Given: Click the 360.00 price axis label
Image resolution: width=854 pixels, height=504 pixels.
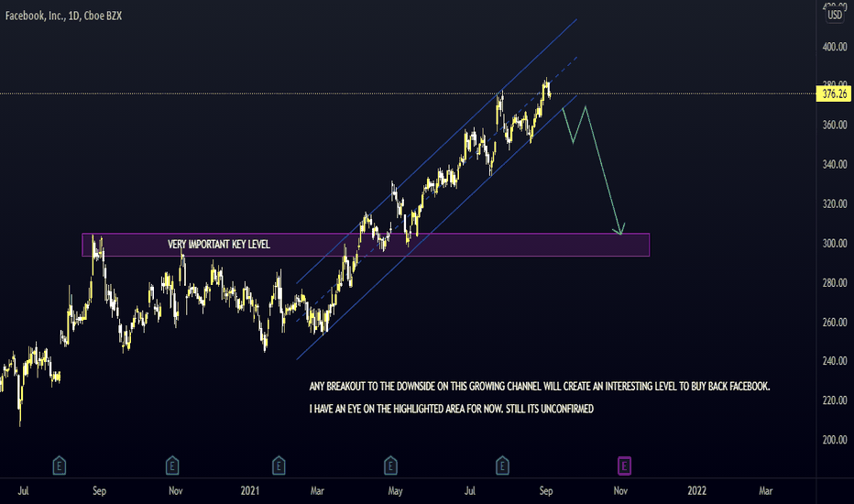Looking at the screenshot, I should tap(835, 126).
